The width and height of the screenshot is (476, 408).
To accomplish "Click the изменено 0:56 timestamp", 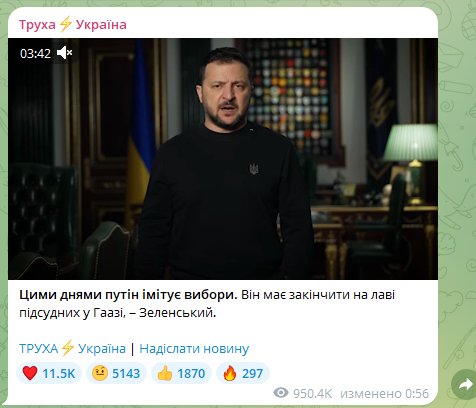I will coord(384,394).
